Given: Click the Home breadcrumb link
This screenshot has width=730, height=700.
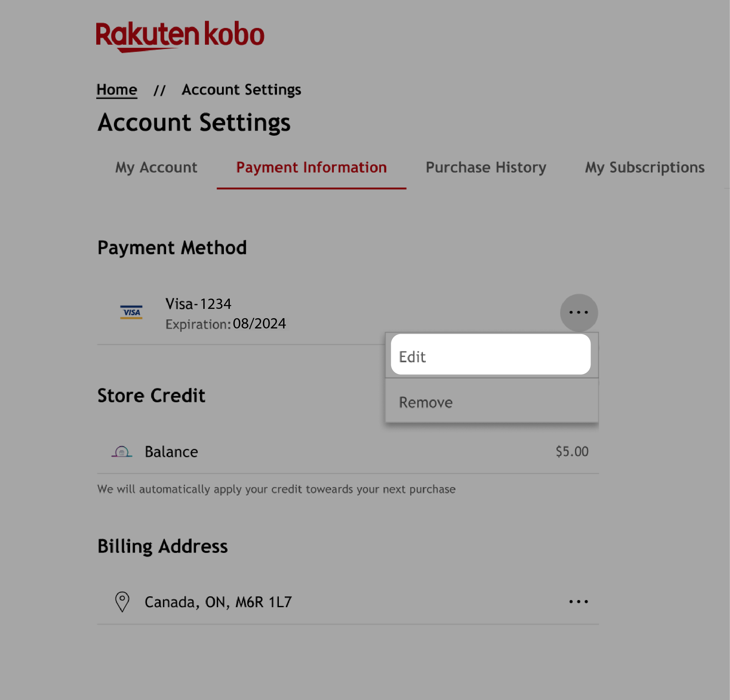Looking at the screenshot, I should click(x=117, y=89).
